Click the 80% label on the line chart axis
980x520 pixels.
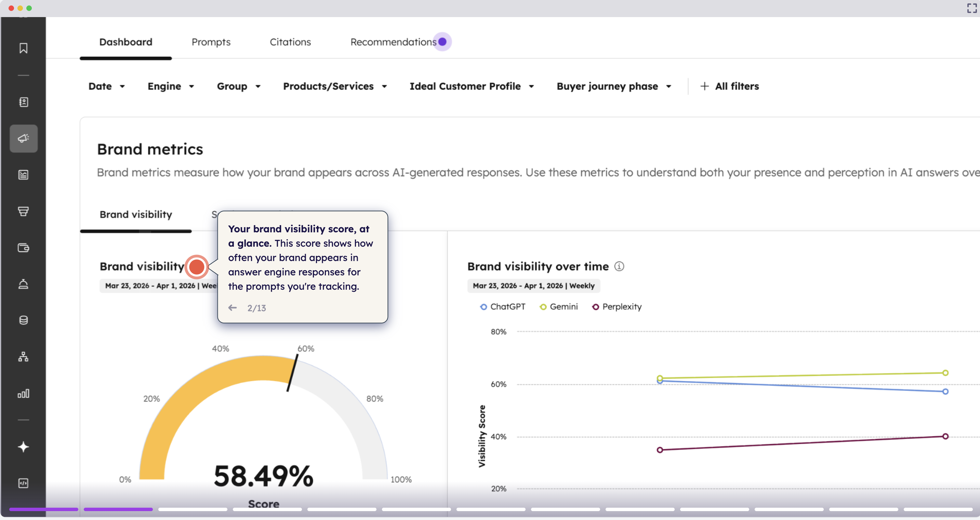(498, 332)
